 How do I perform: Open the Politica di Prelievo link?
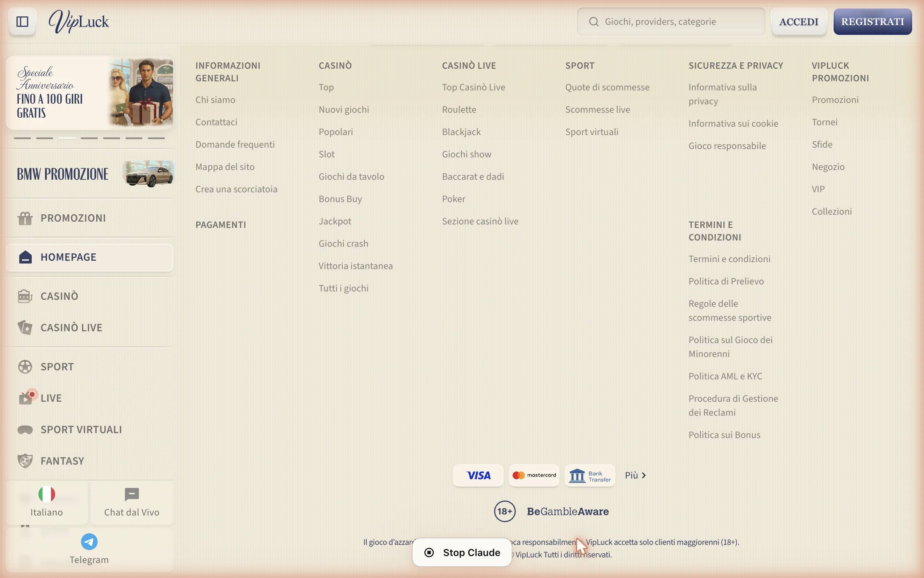pyautogui.click(x=726, y=281)
